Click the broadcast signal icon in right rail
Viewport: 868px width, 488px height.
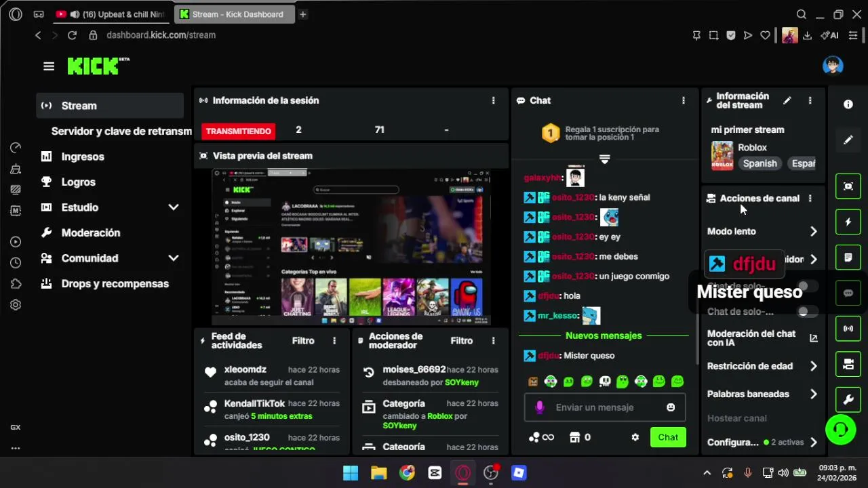pyautogui.click(x=848, y=329)
